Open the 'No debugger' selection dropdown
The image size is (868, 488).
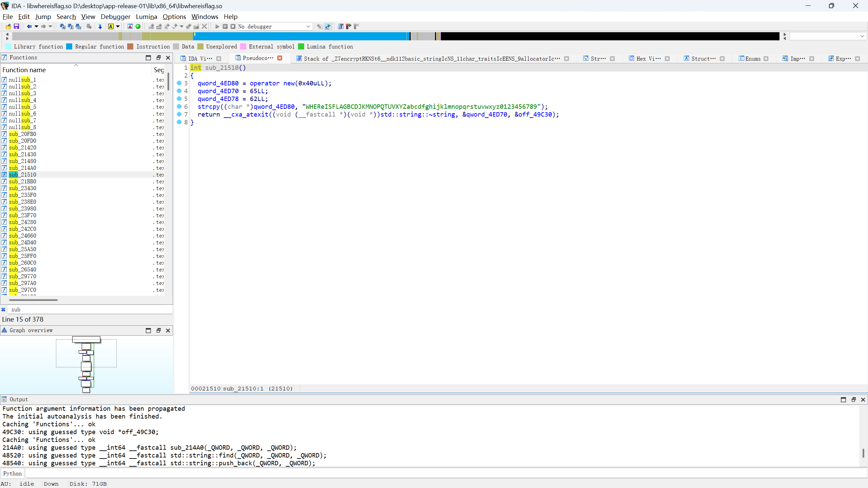click(274, 26)
